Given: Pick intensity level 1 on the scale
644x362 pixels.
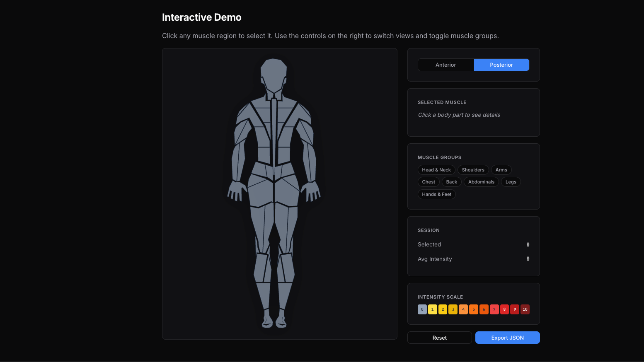Looking at the screenshot, I should click(432, 309).
